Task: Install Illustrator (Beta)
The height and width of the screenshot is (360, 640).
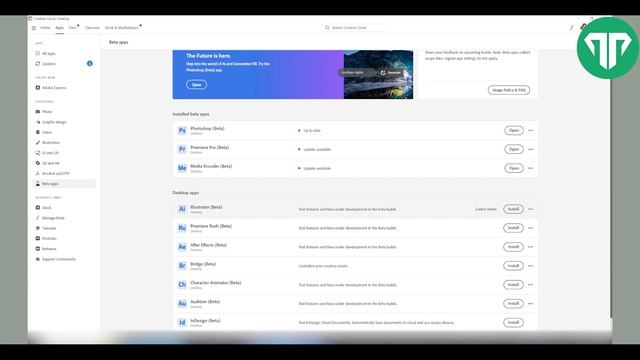Action: pos(513,209)
